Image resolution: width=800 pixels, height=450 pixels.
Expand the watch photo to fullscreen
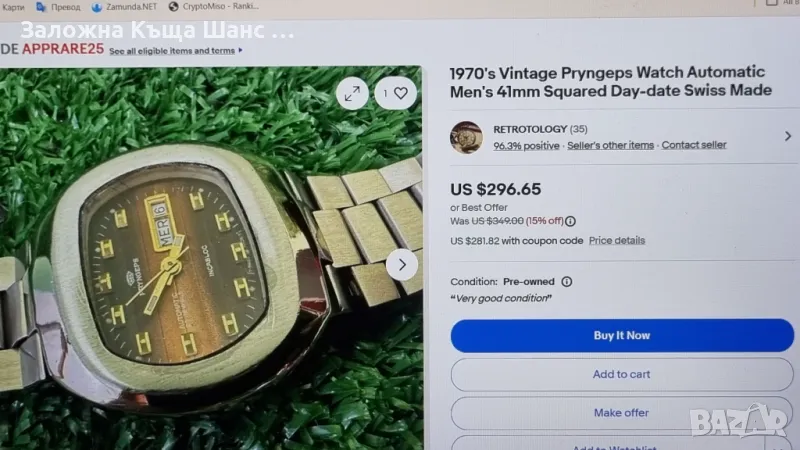coord(353,93)
